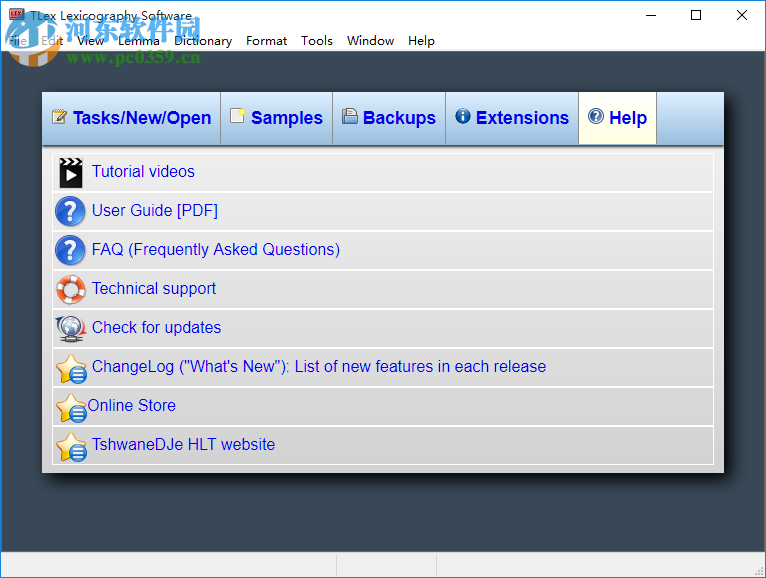Screen dimensions: 766x578
Task: Visit the TshwaneDJe HLT website link
Action: click(183, 445)
